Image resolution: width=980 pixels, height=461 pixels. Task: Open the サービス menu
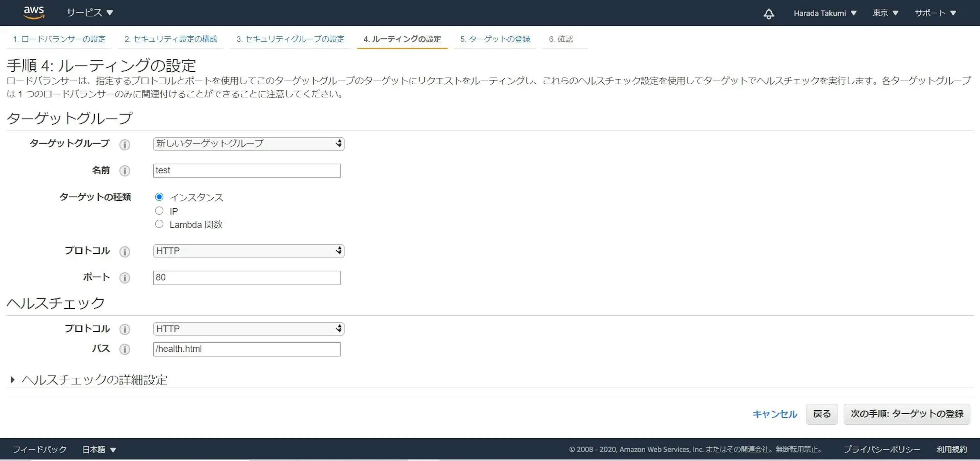tap(89, 13)
